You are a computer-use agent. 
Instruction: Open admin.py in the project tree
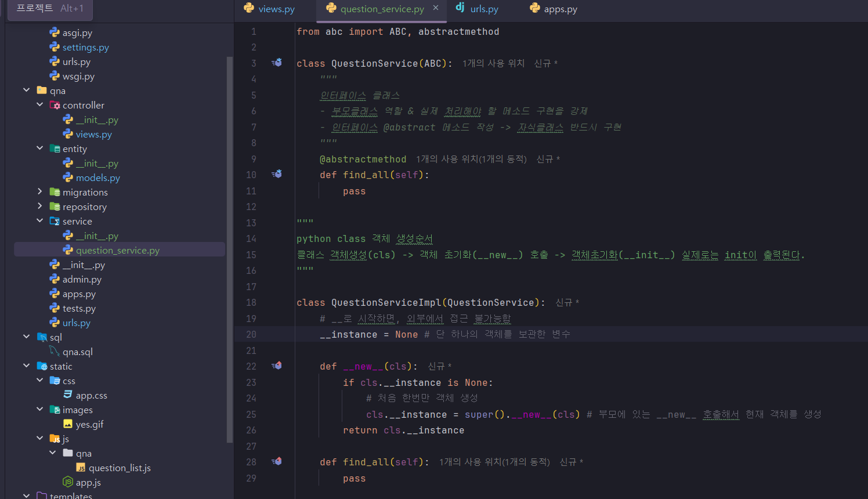point(82,279)
